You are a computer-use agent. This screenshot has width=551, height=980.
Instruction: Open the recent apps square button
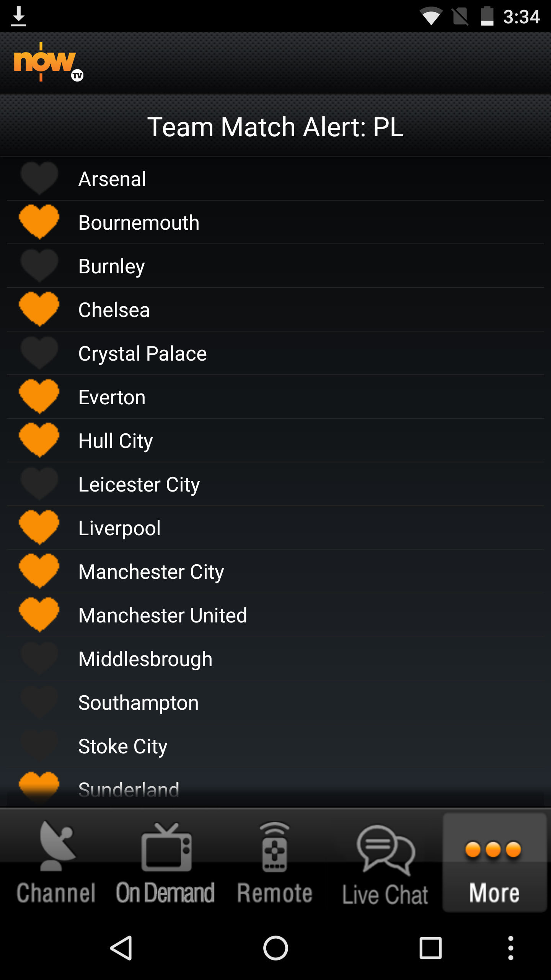pos(430,948)
